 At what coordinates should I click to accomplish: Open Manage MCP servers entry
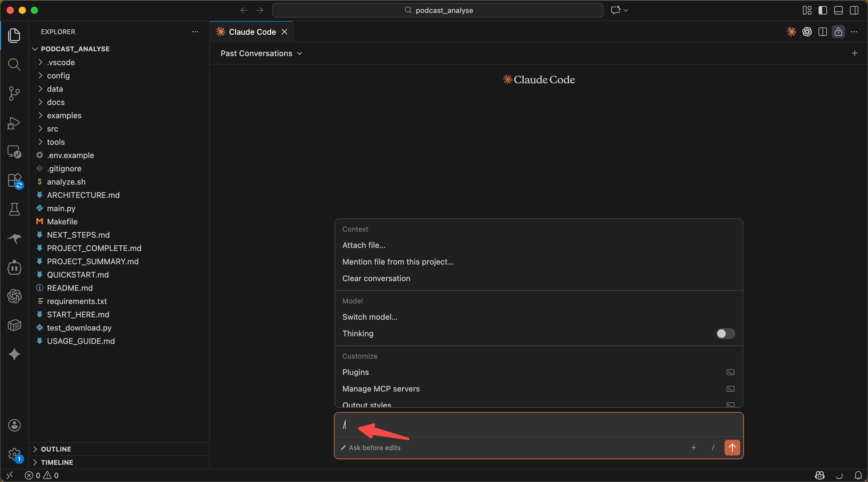(x=539, y=388)
